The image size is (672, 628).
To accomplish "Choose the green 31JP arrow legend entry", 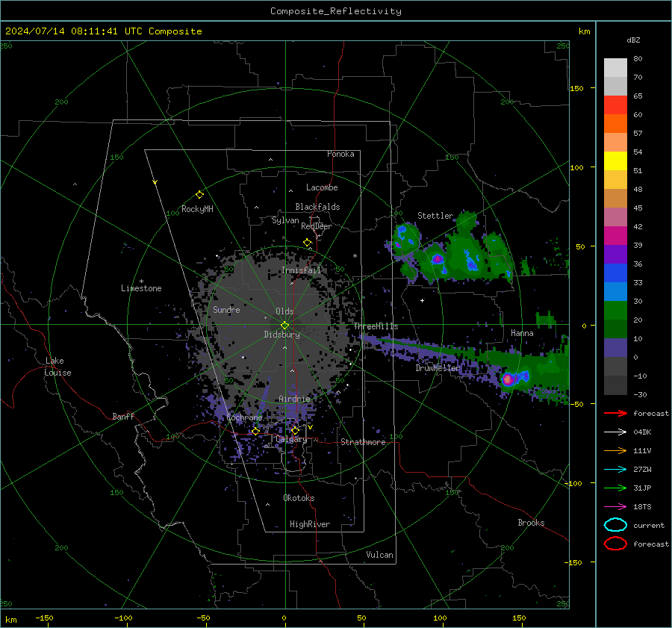I will tap(615, 488).
